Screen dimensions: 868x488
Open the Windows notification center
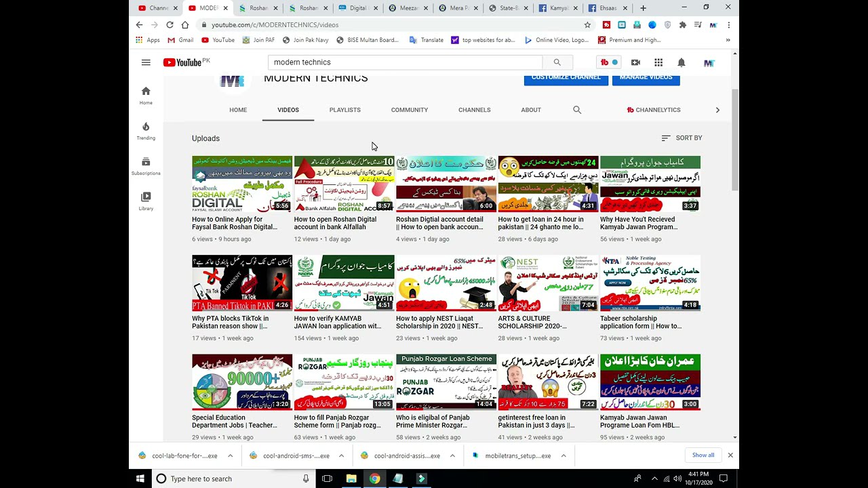click(x=724, y=479)
